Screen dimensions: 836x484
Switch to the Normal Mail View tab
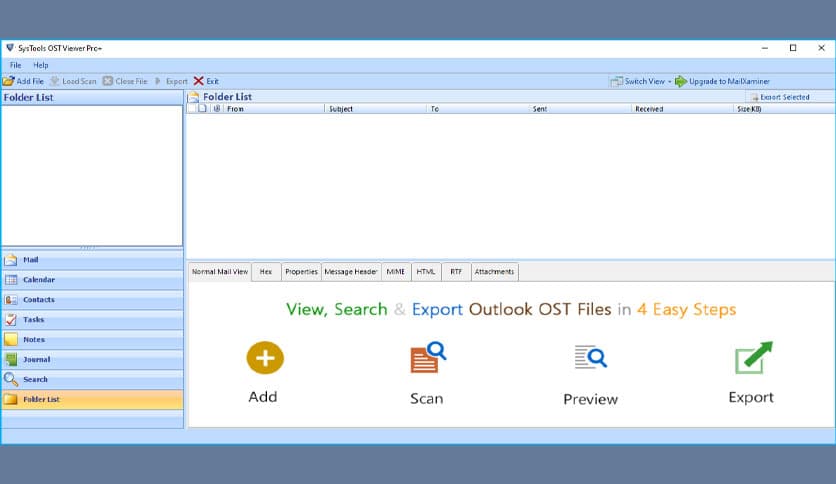tap(220, 272)
